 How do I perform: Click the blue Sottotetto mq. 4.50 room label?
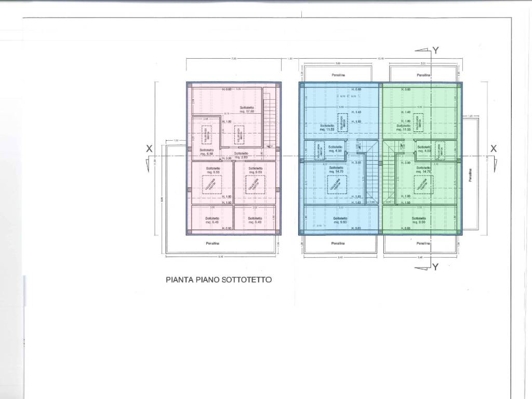[x=336, y=149]
